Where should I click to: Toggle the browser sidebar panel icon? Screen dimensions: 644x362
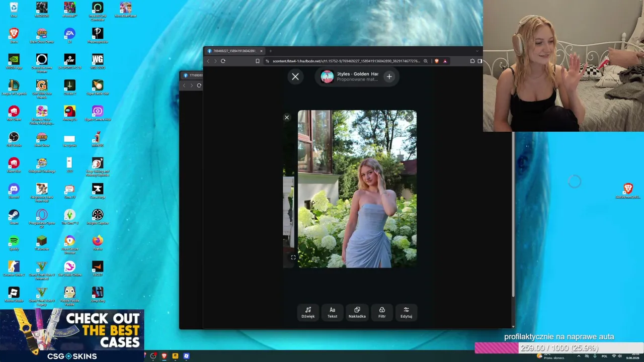coord(479,61)
